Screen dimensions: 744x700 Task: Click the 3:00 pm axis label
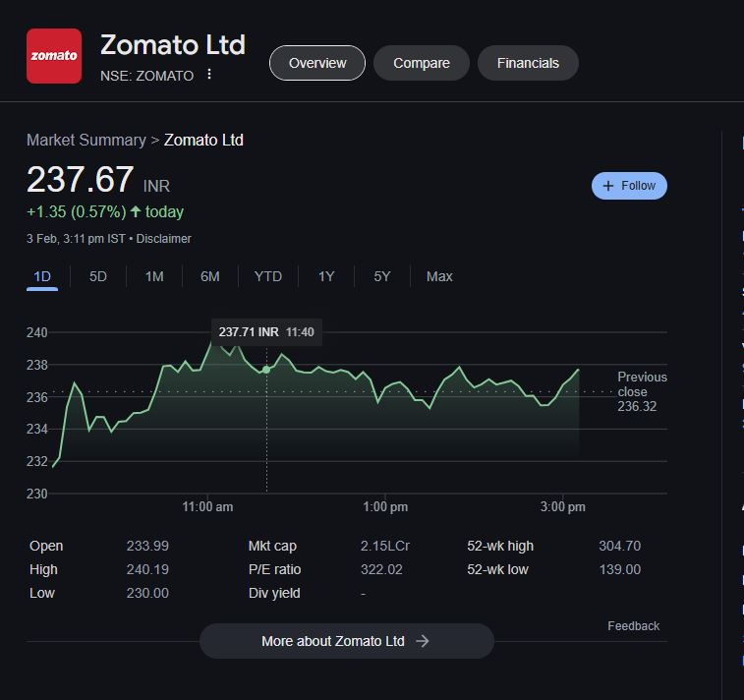(563, 507)
